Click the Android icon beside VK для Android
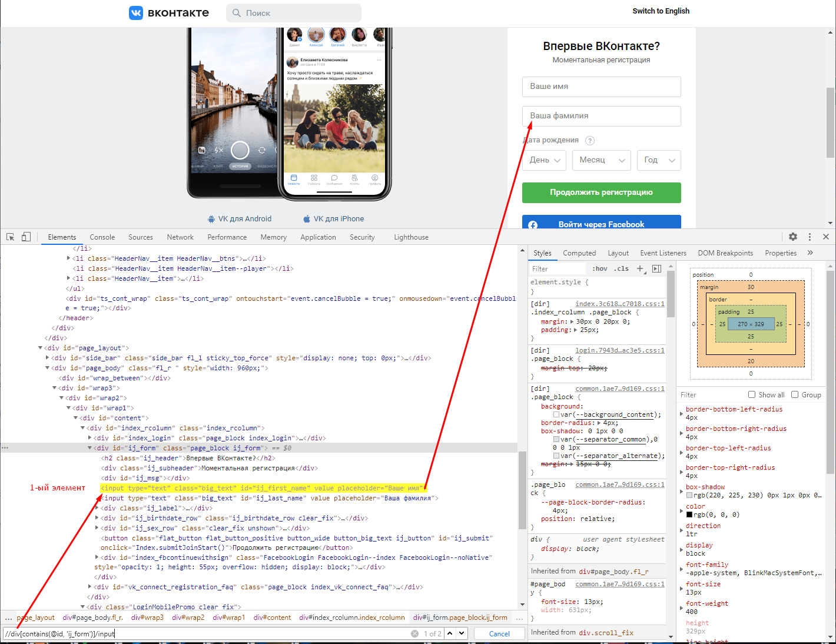This screenshot has height=644, width=836. coord(211,219)
